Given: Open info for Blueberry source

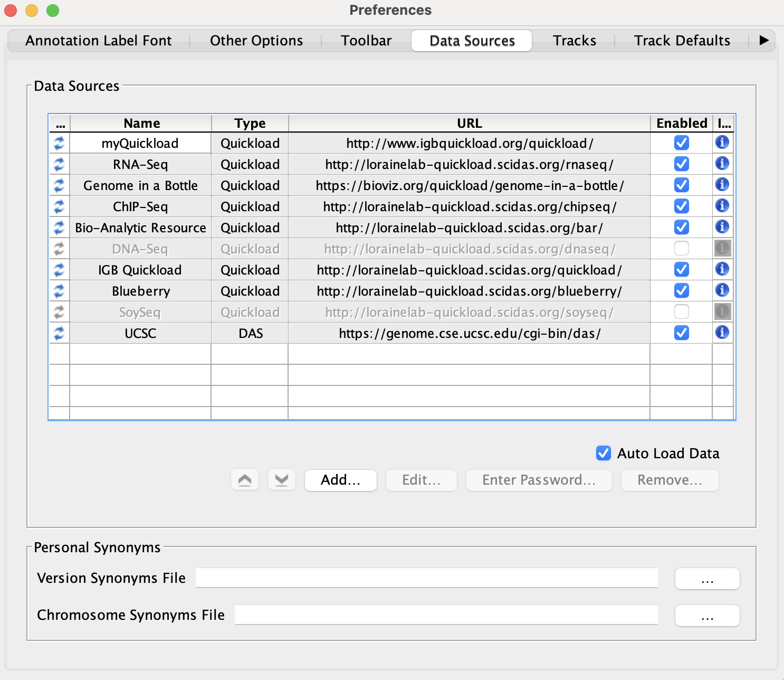Looking at the screenshot, I should coord(722,290).
